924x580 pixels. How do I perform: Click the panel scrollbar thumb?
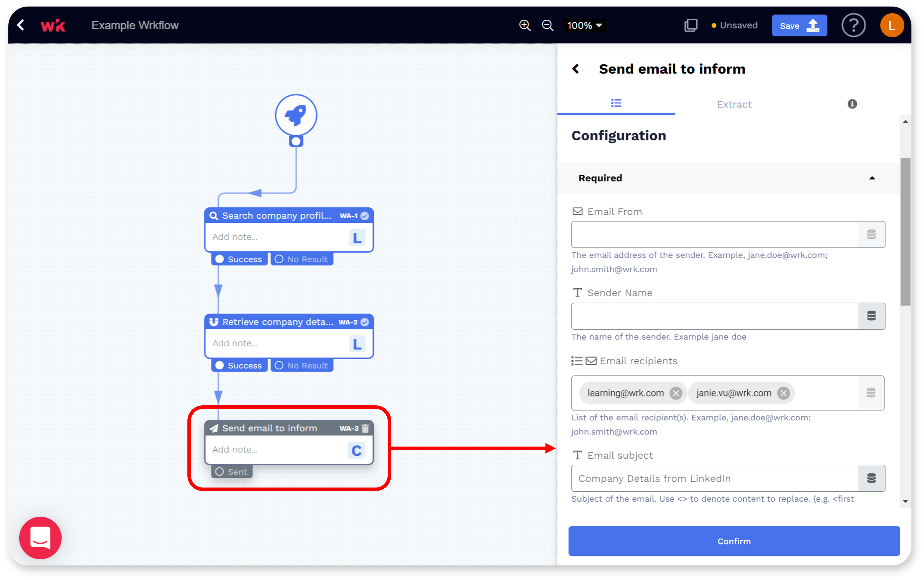point(905,232)
